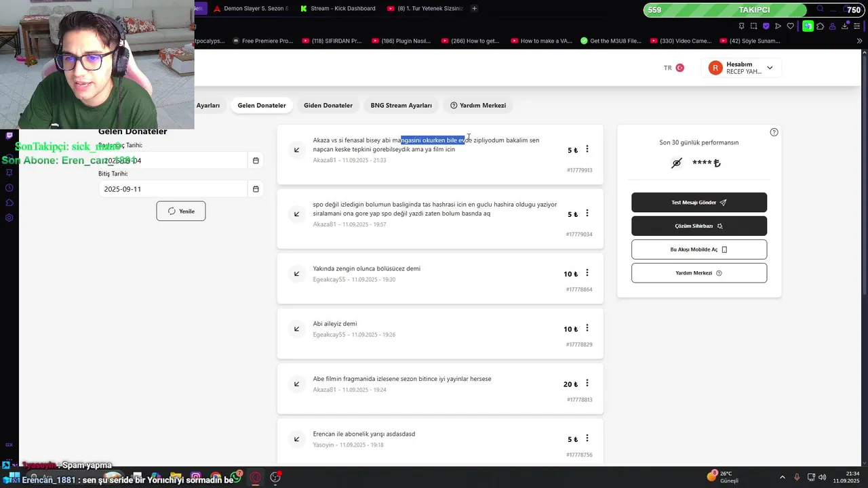Click the Yardım Merkezi button in the performance card
The image size is (868, 488).
tap(699, 273)
